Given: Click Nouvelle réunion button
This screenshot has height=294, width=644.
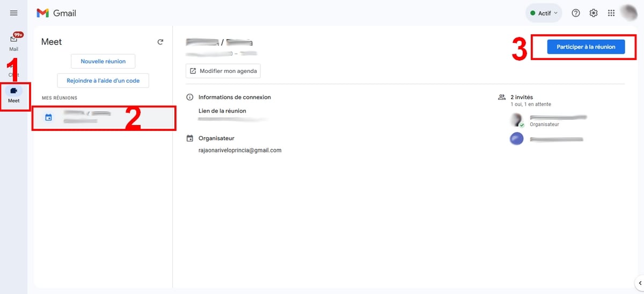Looking at the screenshot, I should point(103,61).
